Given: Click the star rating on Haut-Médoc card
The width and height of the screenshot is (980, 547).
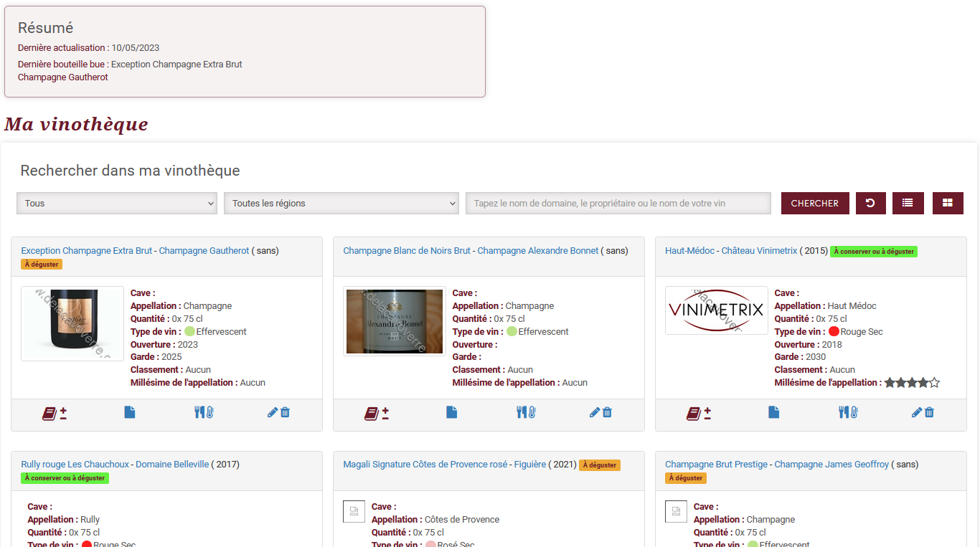Looking at the screenshot, I should (912, 383).
